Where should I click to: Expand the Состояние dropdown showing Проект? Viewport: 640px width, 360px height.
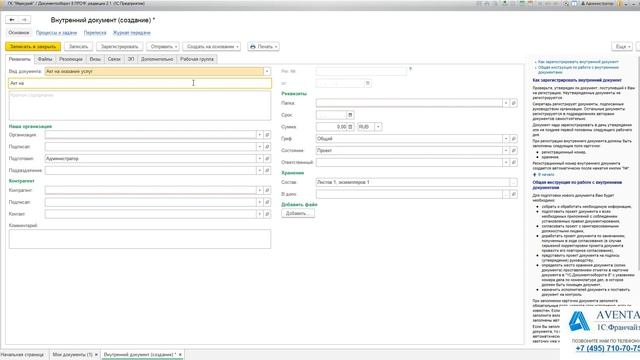click(x=506, y=151)
